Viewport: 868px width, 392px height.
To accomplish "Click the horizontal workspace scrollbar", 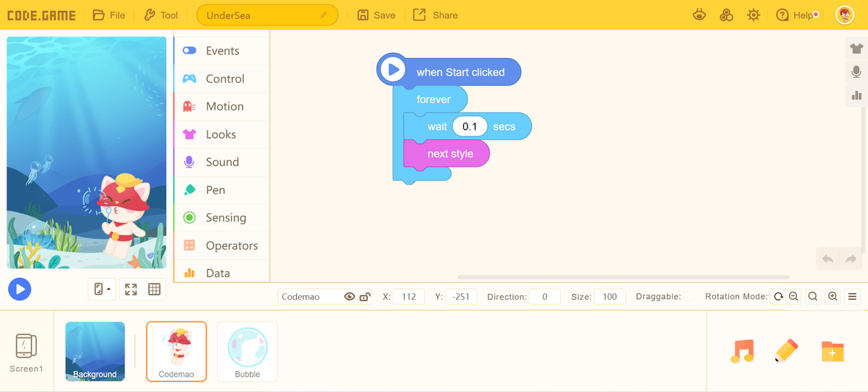I will 623,277.
